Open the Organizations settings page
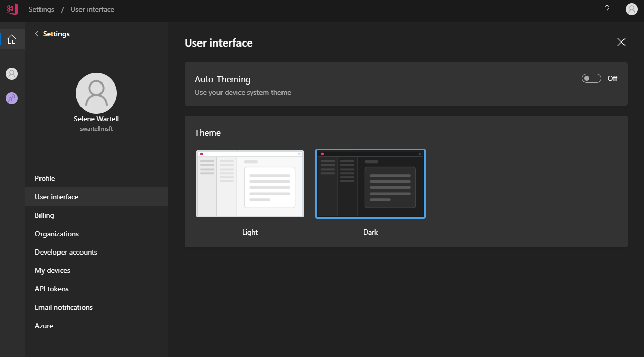The height and width of the screenshot is (357, 644). coord(96,234)
